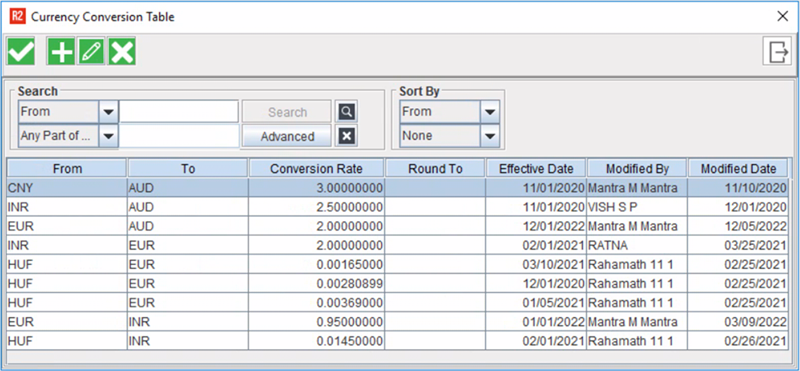The image size is (800, 371).
Task: Click the clear search X icon
Action: pyautogui.click(x=345, y=136)
